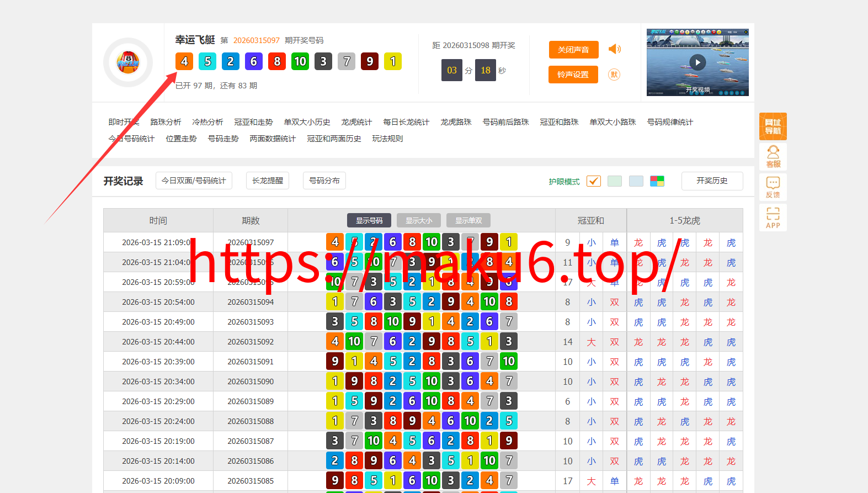Open the 冠亚和走势 menu item

(253, 122)
